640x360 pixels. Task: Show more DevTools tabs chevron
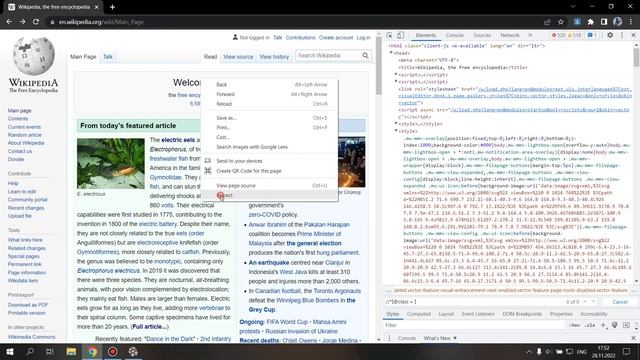click(530, 36)
